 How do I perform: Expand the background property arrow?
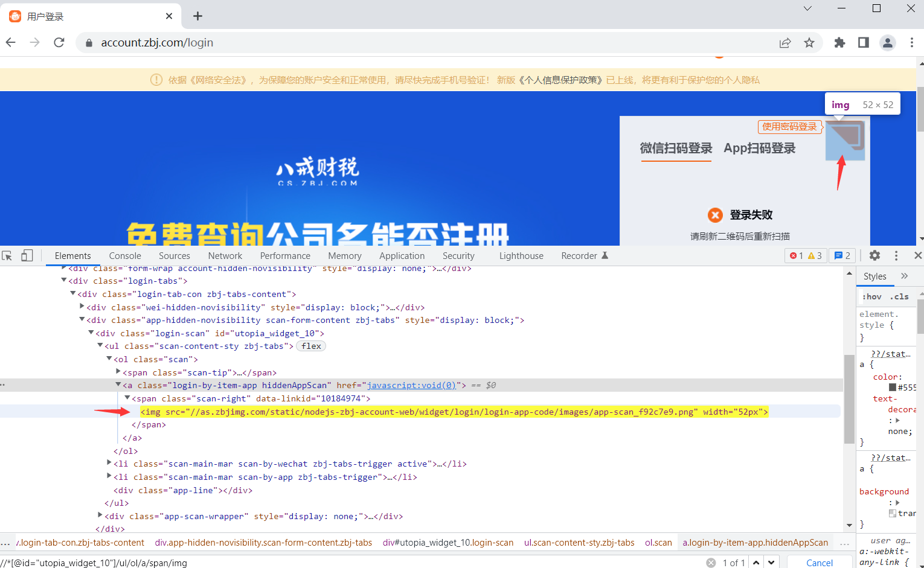click(x=897, y=502)
